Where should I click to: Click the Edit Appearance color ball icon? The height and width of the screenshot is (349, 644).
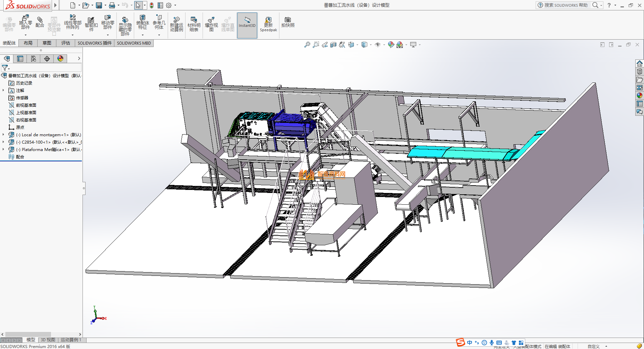[x=391, y=45]
